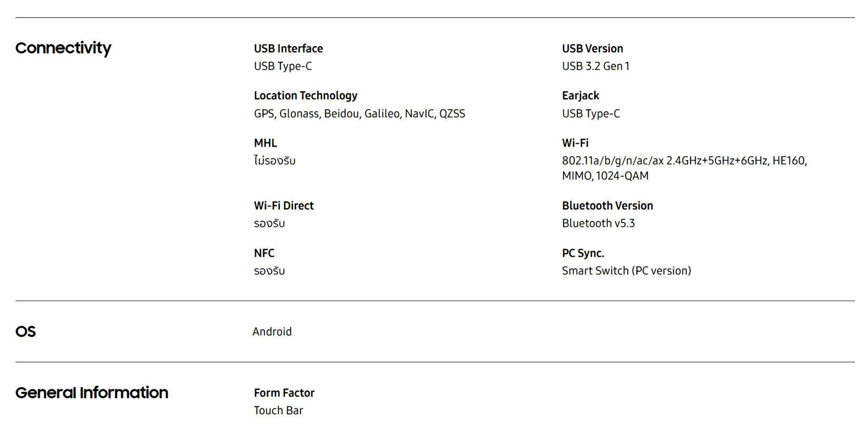Select the USB Version label

coord(592,48)
